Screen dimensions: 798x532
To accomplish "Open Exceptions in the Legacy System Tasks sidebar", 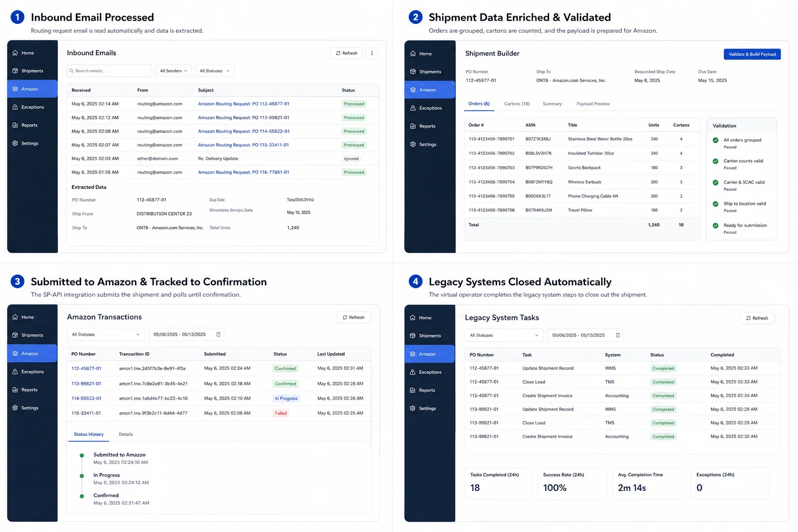I will point(425,372).
